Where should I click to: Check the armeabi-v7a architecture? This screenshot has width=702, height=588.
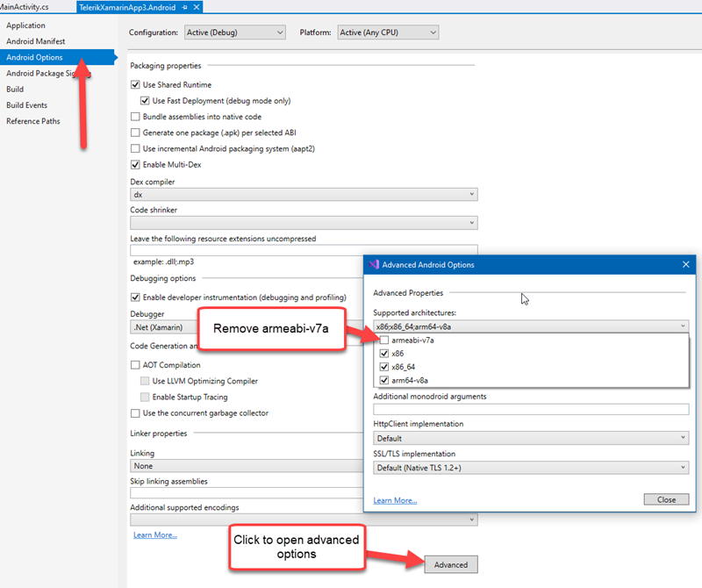384,340
